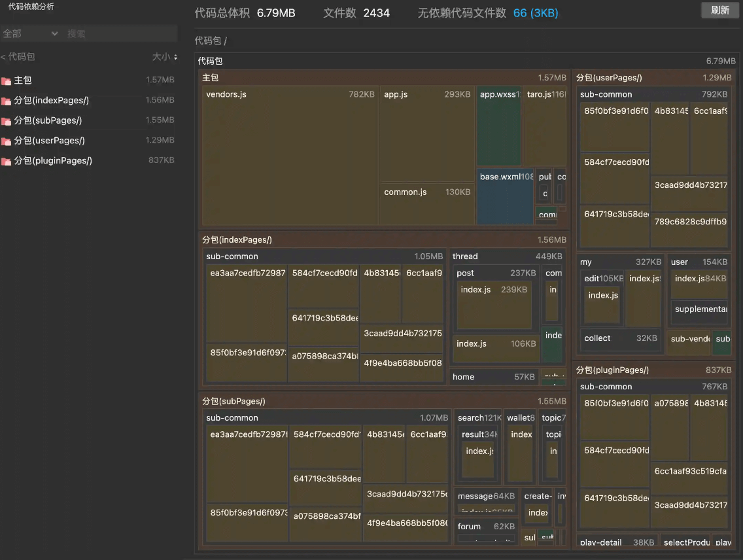The image size is (743, 560).
Task: Click the folder icon beside 主包 in sidebar
Action: (x=6, y=80)
